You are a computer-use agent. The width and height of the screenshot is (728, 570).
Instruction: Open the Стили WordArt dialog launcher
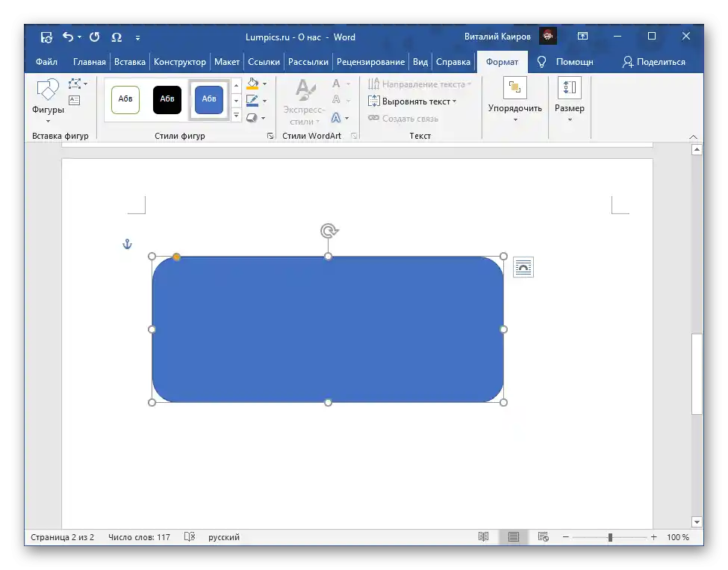354,136
